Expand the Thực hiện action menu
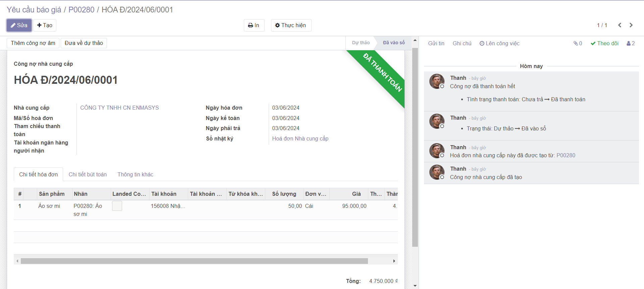The image size is (644, 289). (291, 25)
